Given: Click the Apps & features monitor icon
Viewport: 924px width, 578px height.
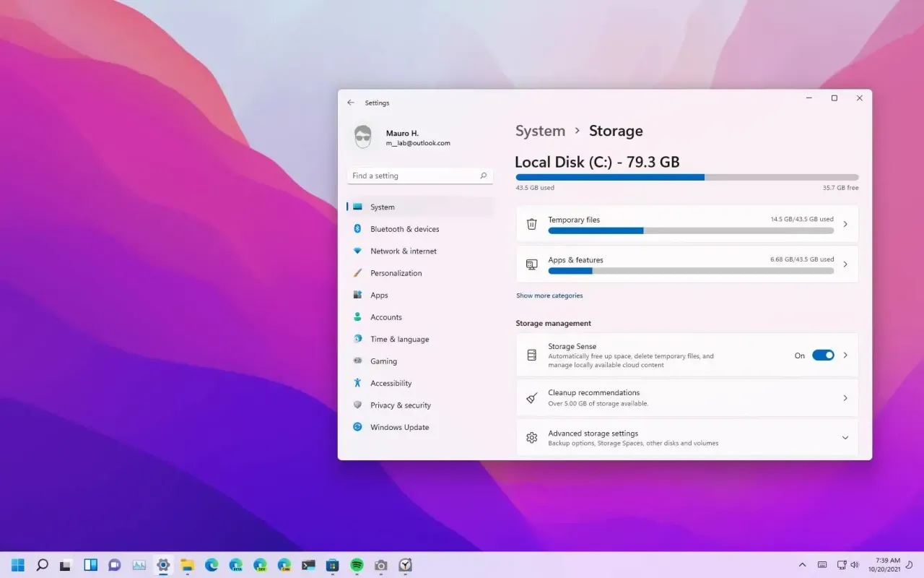Looking at the screenshot, I should click(x=532, y=264).
